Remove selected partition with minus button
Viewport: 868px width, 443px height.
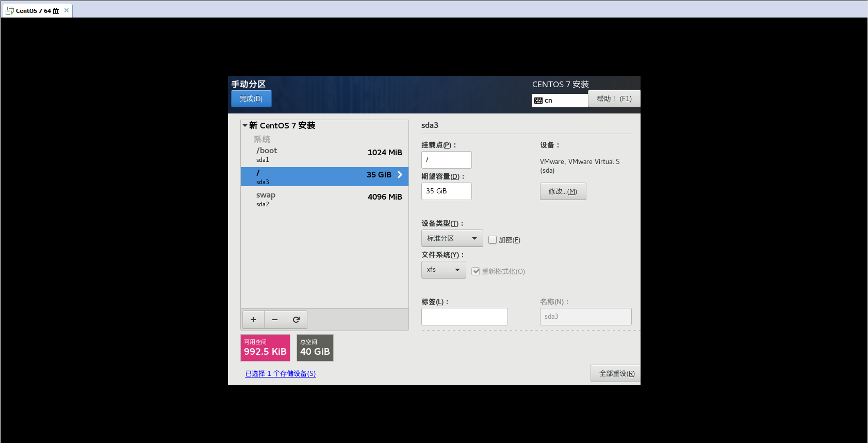tap(275, 320)
